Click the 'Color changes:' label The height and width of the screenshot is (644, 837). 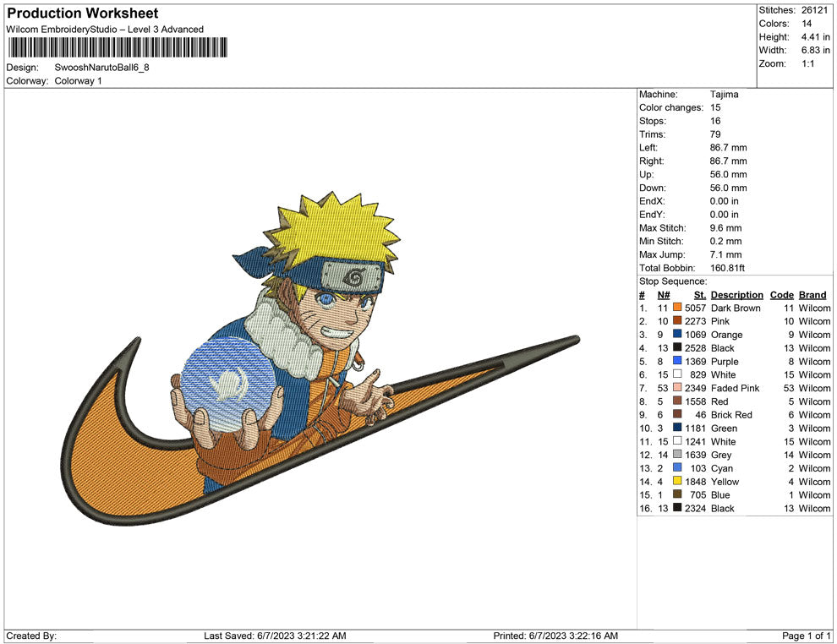(671, 107)
